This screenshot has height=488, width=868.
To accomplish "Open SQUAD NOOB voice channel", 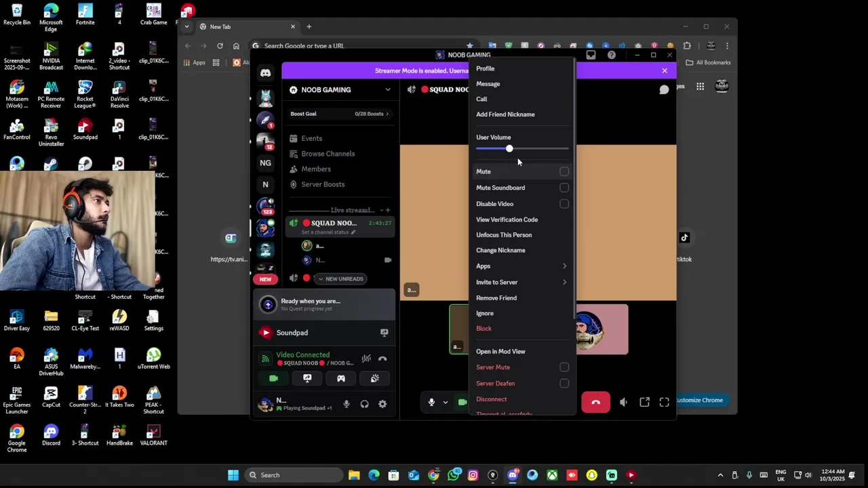I will [x=339, y=226].
